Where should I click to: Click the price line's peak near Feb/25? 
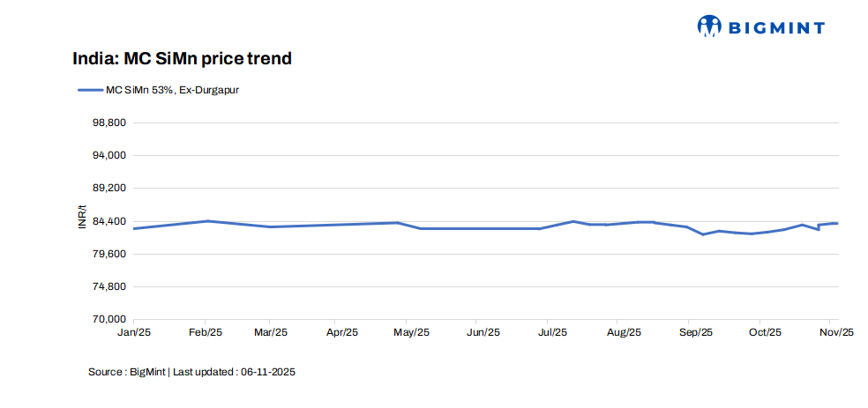[207, 221]
